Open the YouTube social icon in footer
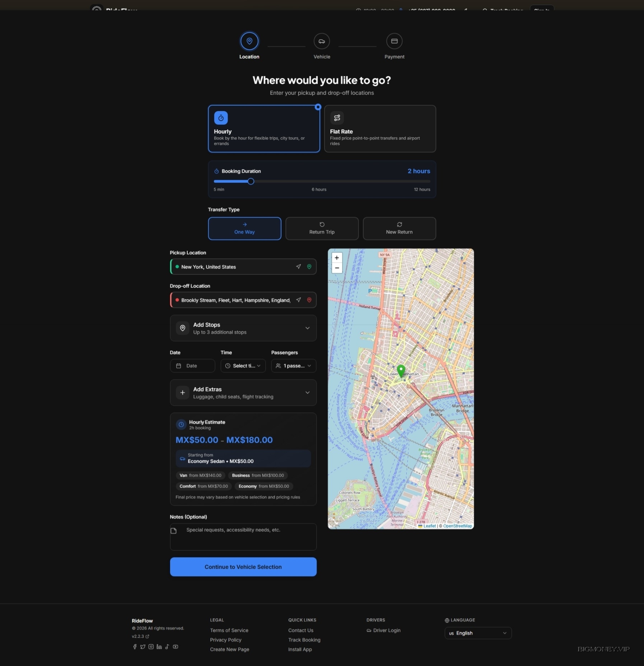The height and width of the screenshot is (666, 644). pyautogui.click(x=176, y=647)
